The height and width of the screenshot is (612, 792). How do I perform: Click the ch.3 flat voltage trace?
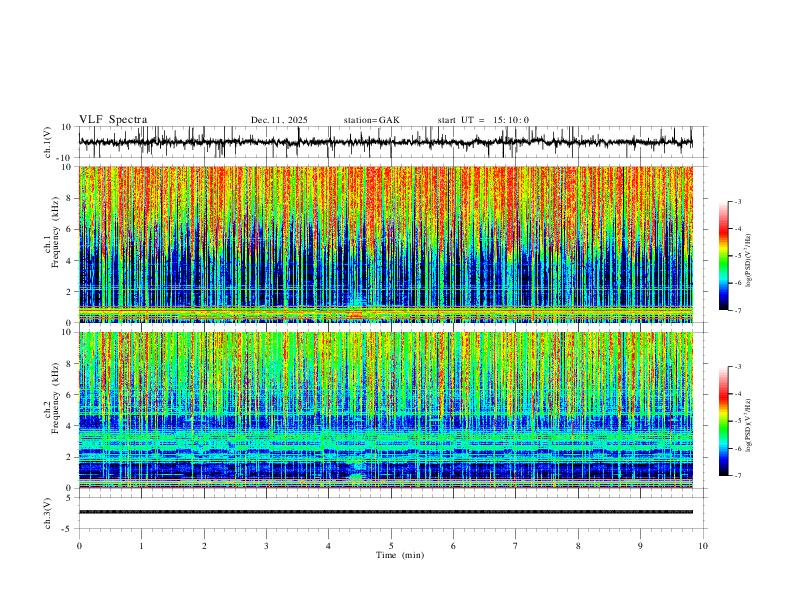[386, 512]
